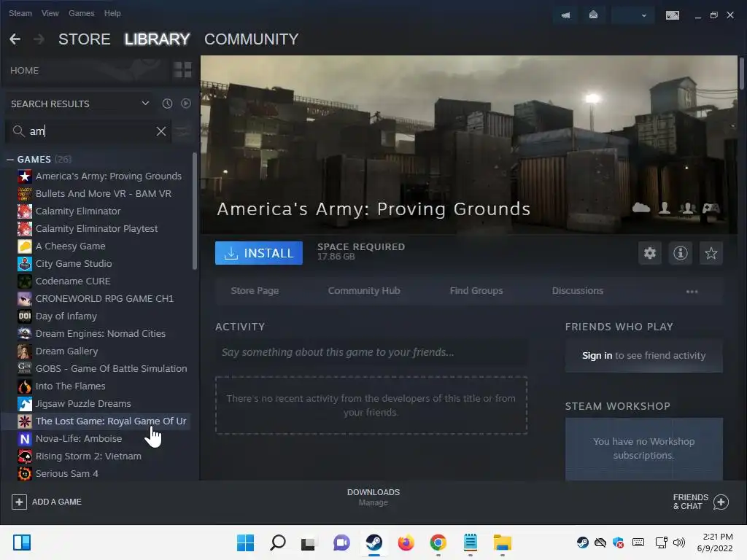Open the more links ellipsis menu
The width and height of the screenshot is (747, 560).
pos(692,291)
